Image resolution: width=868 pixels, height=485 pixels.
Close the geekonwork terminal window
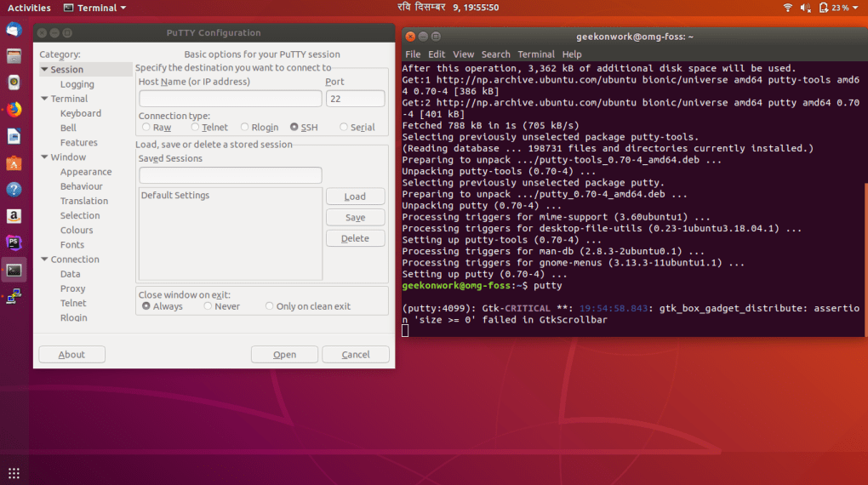pyautogui.click(x=410, y=37)
